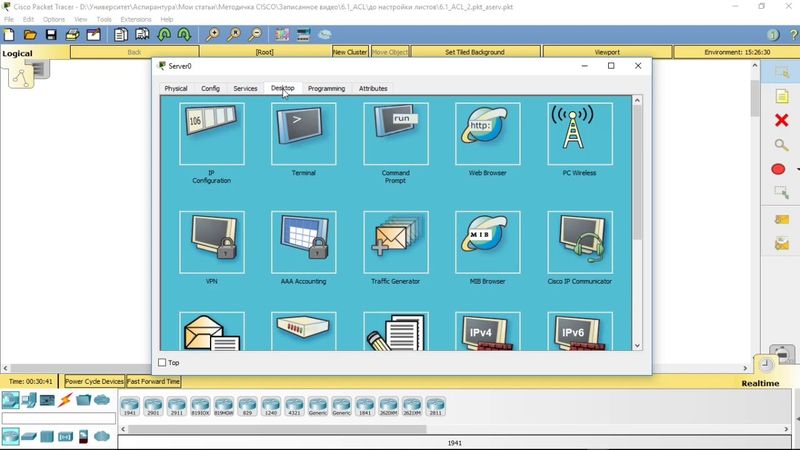Open PC Wireless utility
This screenshot has width=800, height=450.
tap(580, 134)
